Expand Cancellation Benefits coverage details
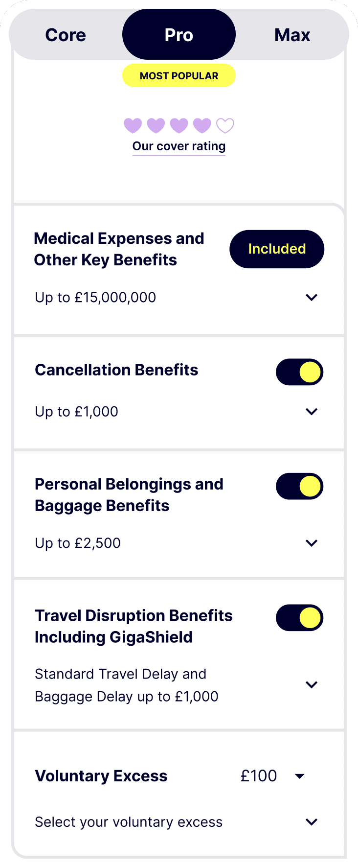This screenshot has width=358, height=868. [x=312, y=412]
